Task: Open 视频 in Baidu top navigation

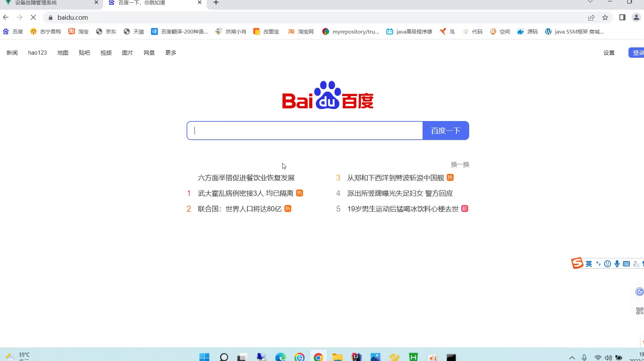Action: tap(106, 53)
